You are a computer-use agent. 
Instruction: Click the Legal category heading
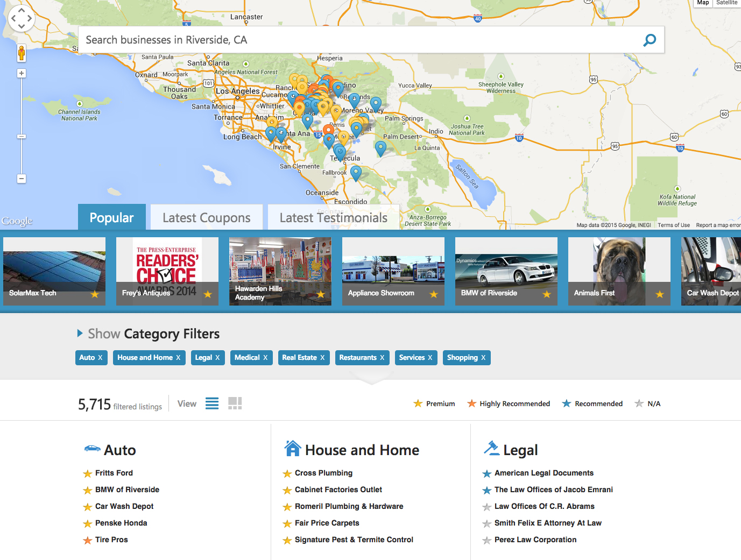(520, 450)
